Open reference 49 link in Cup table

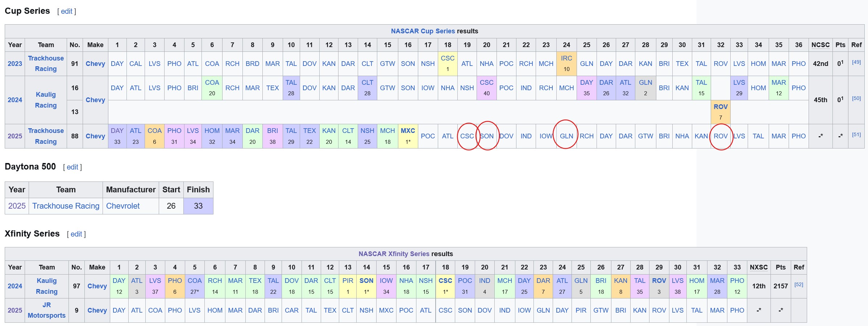coord(856,62)
